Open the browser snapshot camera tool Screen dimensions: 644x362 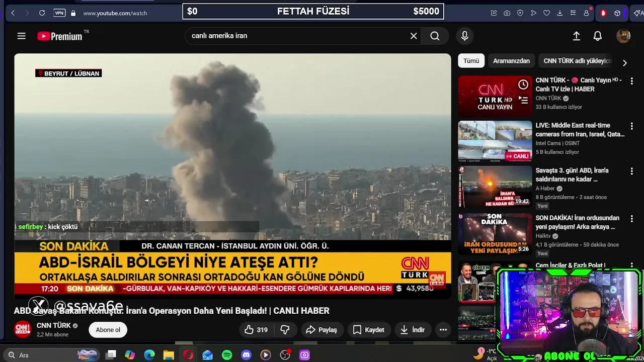[x=507, y=13]
